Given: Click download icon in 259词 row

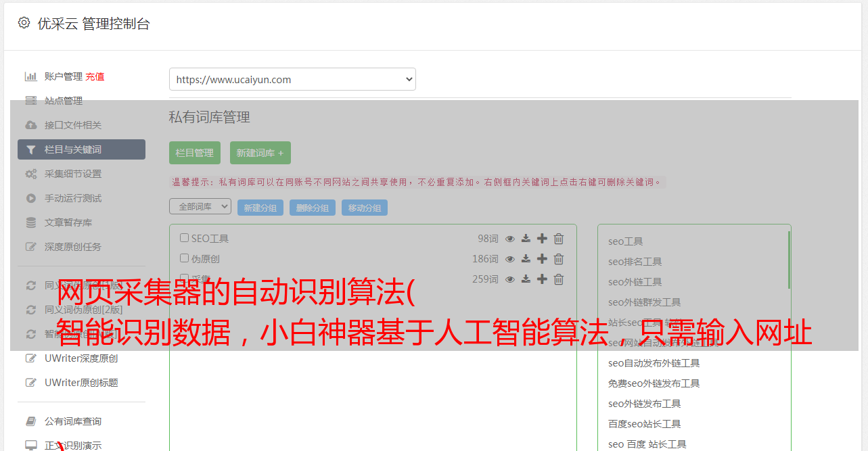Looking at the screenshot, I should click(526, 279).
